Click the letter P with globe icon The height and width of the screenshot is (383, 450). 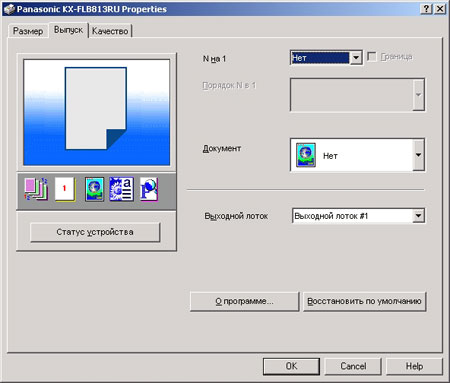point(149,189)
